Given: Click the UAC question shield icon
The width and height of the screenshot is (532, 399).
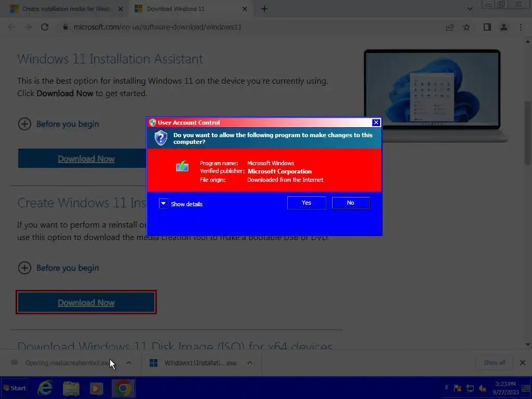Looking at the screenshot, I should click(x=161, y=138).
